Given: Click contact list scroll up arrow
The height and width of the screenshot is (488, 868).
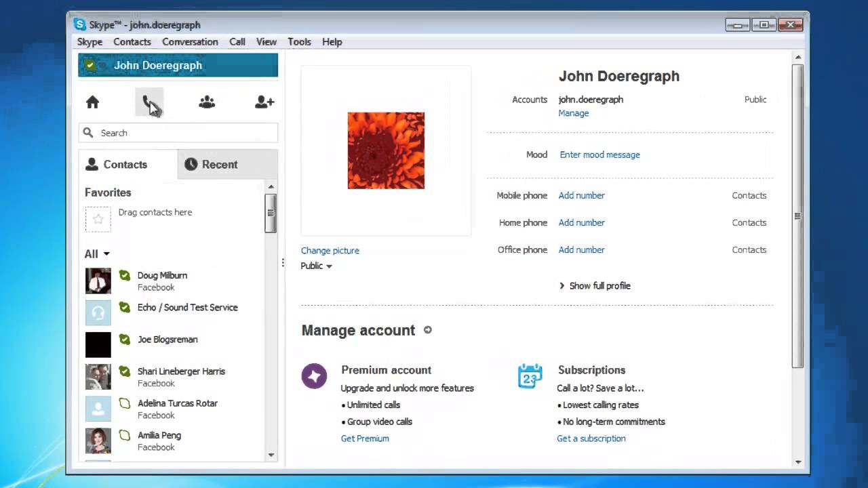Looking at the screenshot, I should click(x=271, y=186).
